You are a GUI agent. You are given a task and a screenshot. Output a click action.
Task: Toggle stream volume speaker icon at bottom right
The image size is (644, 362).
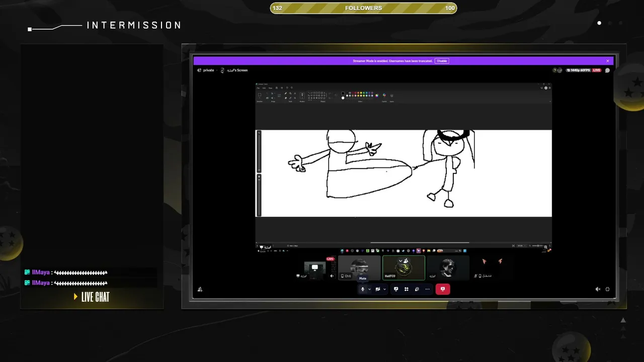(x=598, y=289)
